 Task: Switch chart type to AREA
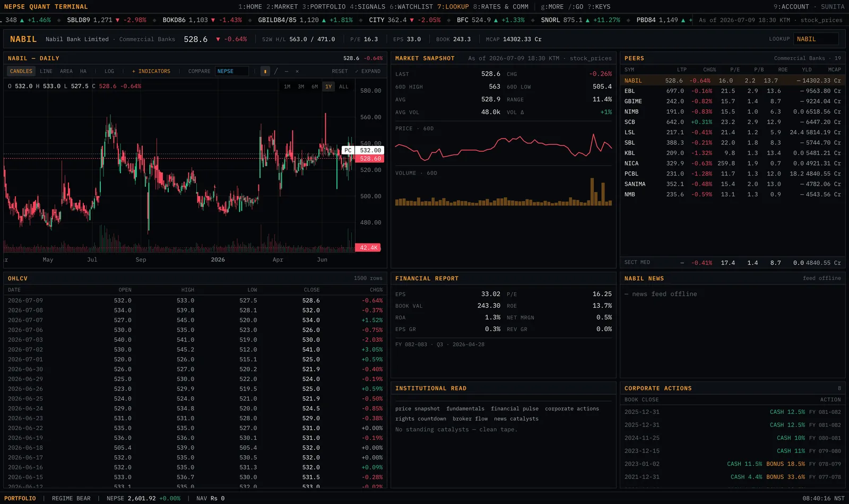pyautogui.click(x=66, y=71)
